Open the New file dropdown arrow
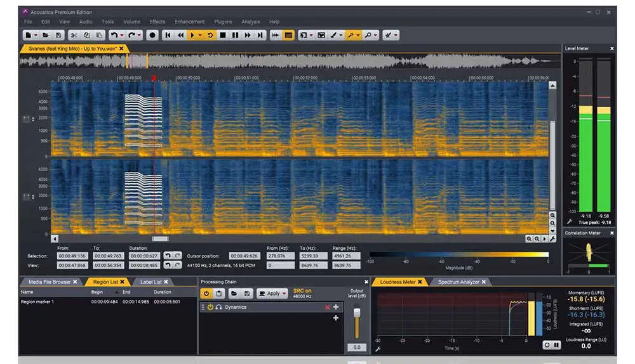 36,36
